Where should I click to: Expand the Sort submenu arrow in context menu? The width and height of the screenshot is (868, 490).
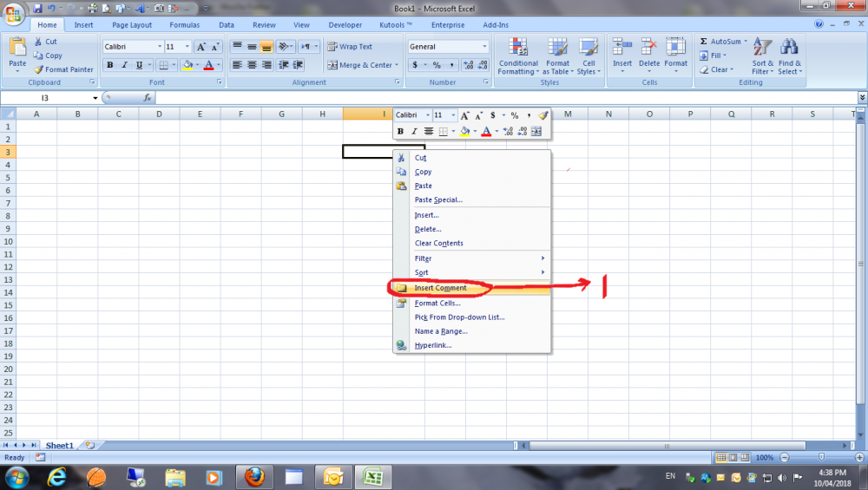(x=543, y=272)
